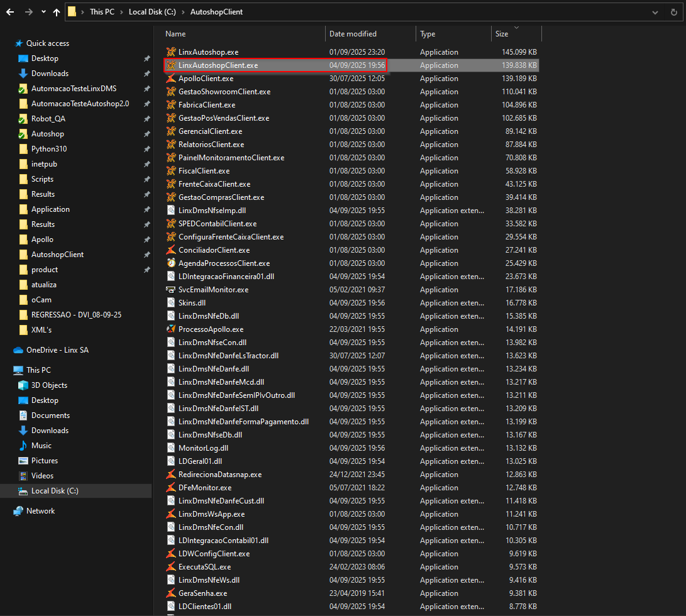This screenshot has height=616, width=686.
Task: Select the AgendaProcessosClient.exe clock icon
Action: 171,263
